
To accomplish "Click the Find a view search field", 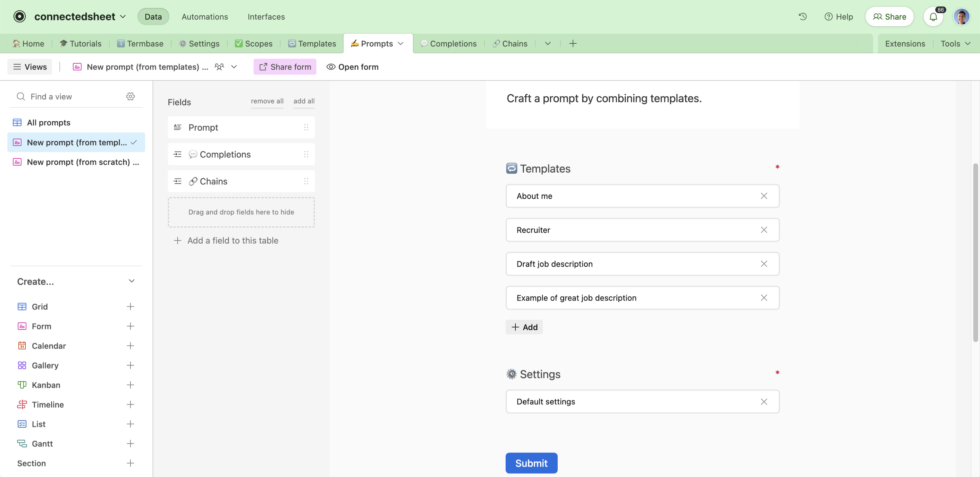I will (72, 96).
